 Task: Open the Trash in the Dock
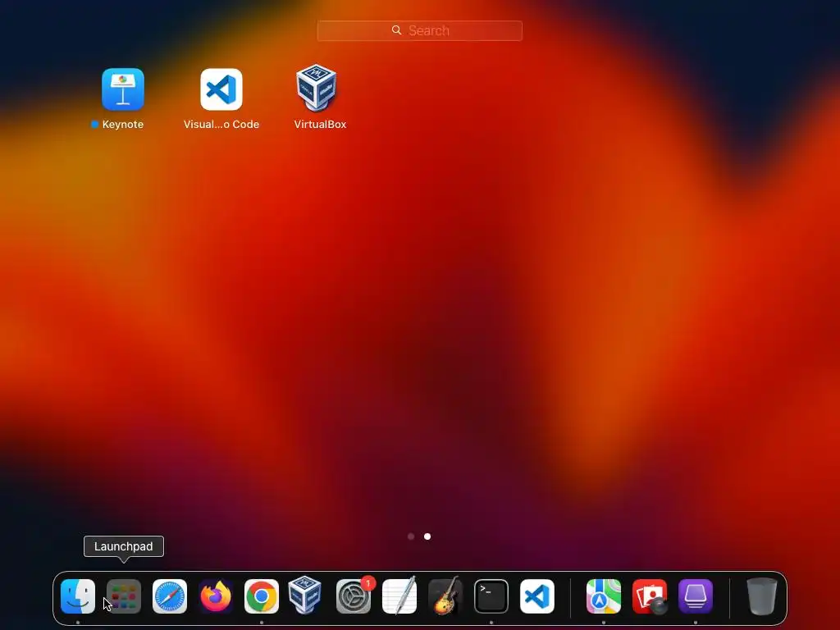click(x=762, y=596)
